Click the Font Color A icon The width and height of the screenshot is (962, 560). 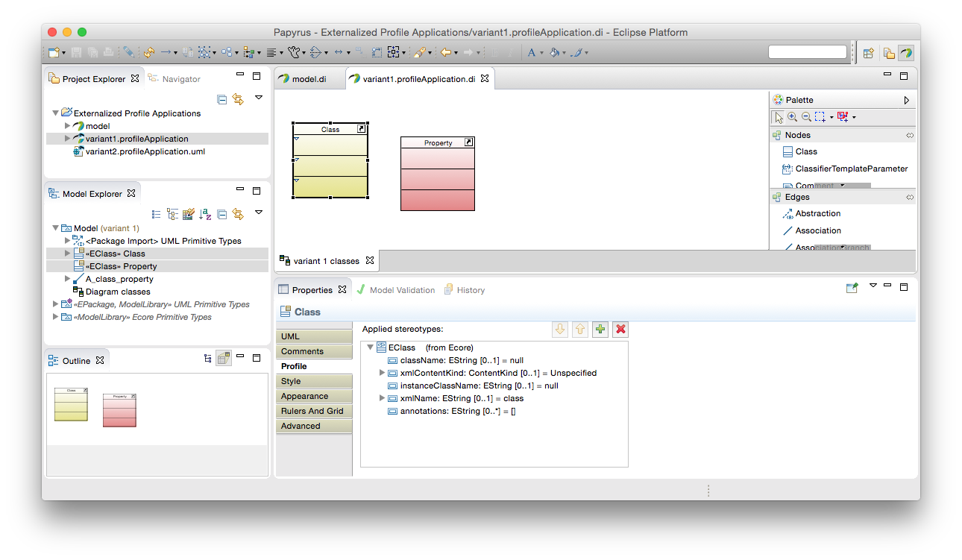[531, 53]
